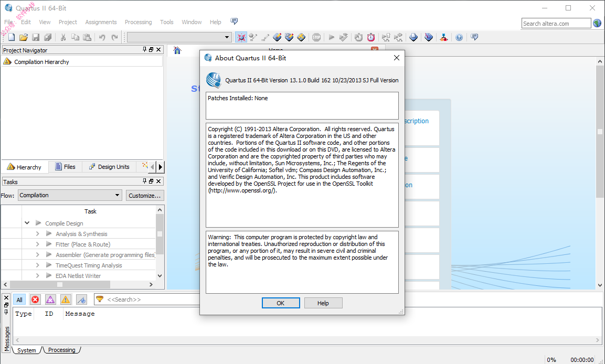Close the Project Navigator panel
605x364 pixels.
158,49
